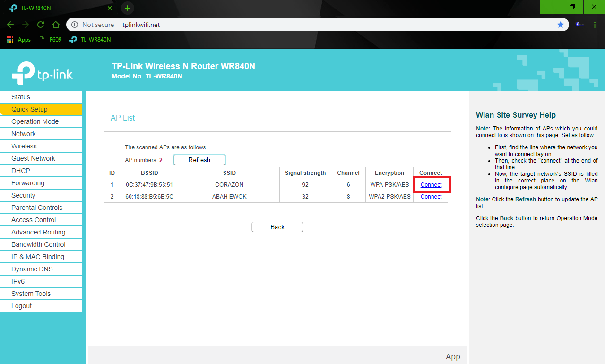The width and height of the screenshot is (605, 364).
Task: Open the TL-WR840N bookmark
Action: [90, 40]
